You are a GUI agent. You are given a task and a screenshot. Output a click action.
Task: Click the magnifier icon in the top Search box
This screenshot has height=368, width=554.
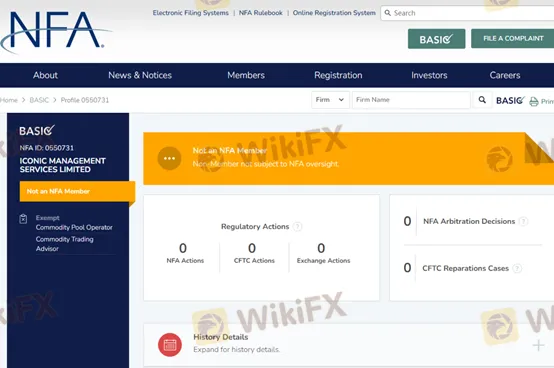tap(388, 13)
